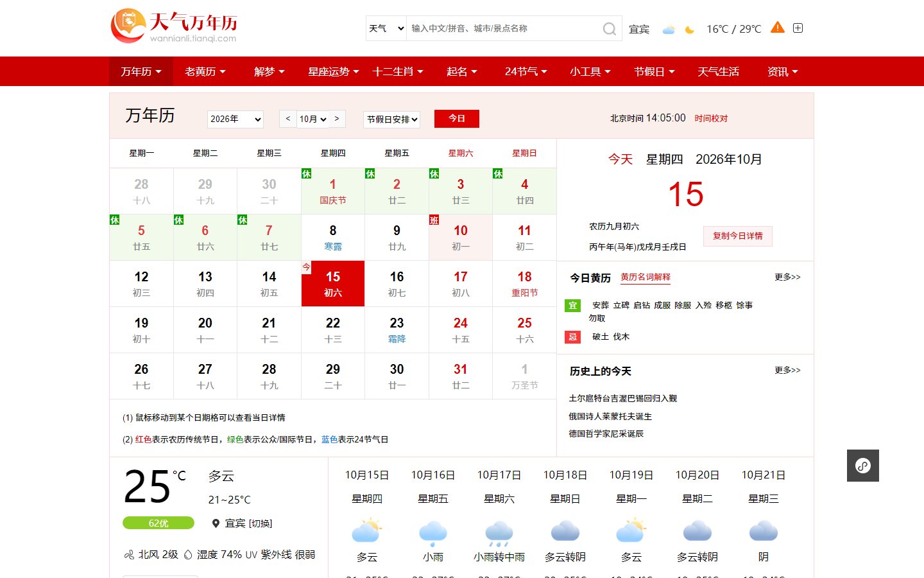Click the 时间校对 link
The image size is (924, 578).
point(711,118)
